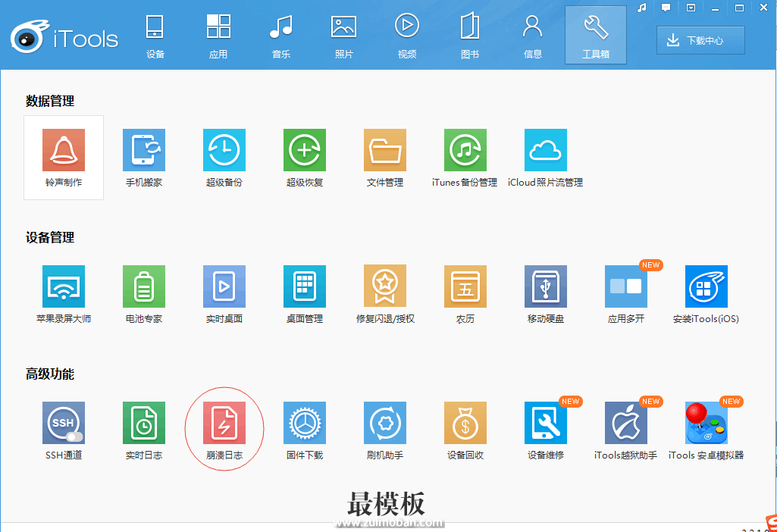
Task: Switch to the 设备 device tab
Action: (x=155, y=36)
